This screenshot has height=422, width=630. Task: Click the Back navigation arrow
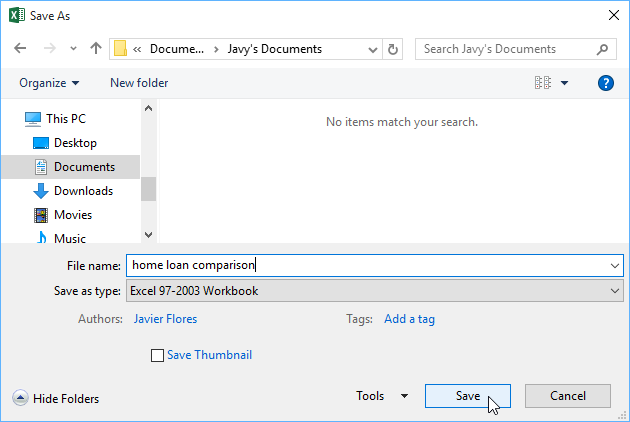21,49
